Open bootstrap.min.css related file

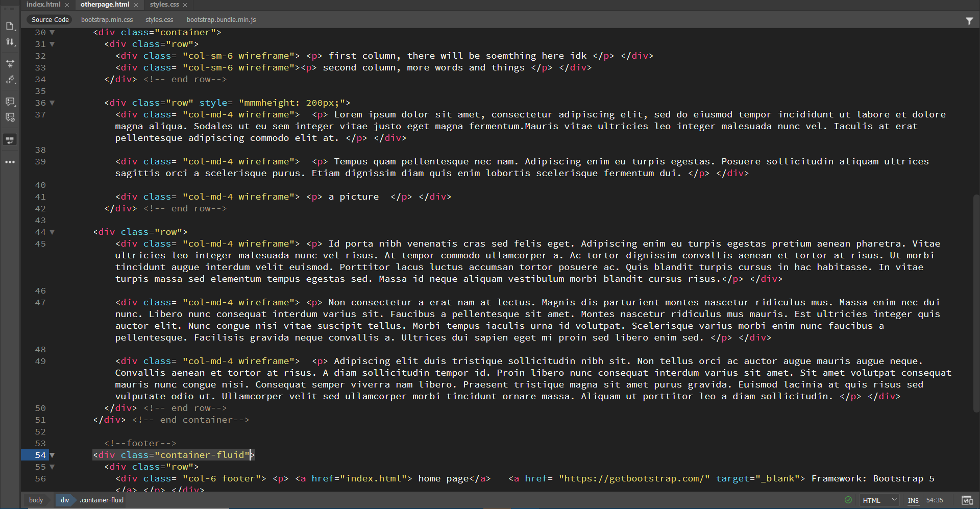pyautogui.click(x=107, y=20)
